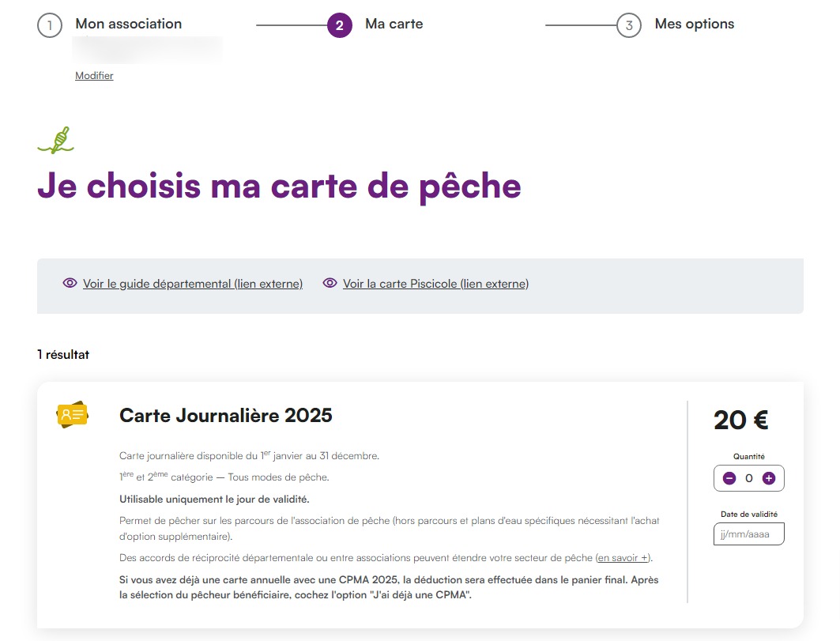Open Voir la carte Piscicole external link

click(435, 284)
